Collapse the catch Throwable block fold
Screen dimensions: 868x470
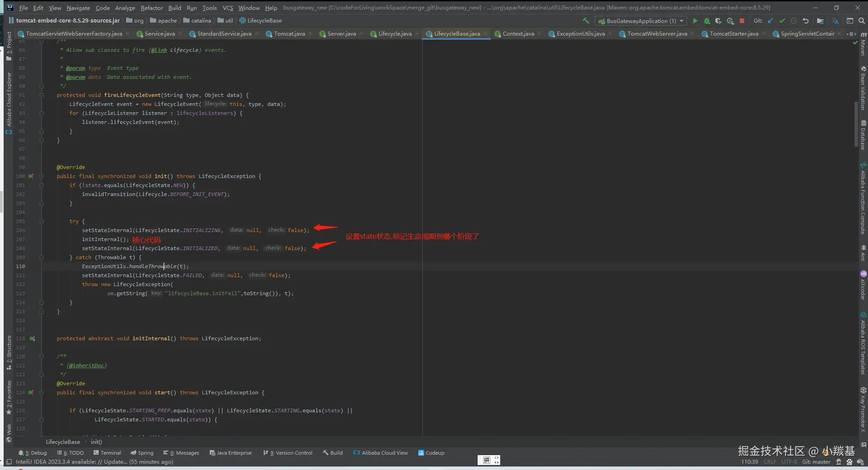[x=41, y=257]
